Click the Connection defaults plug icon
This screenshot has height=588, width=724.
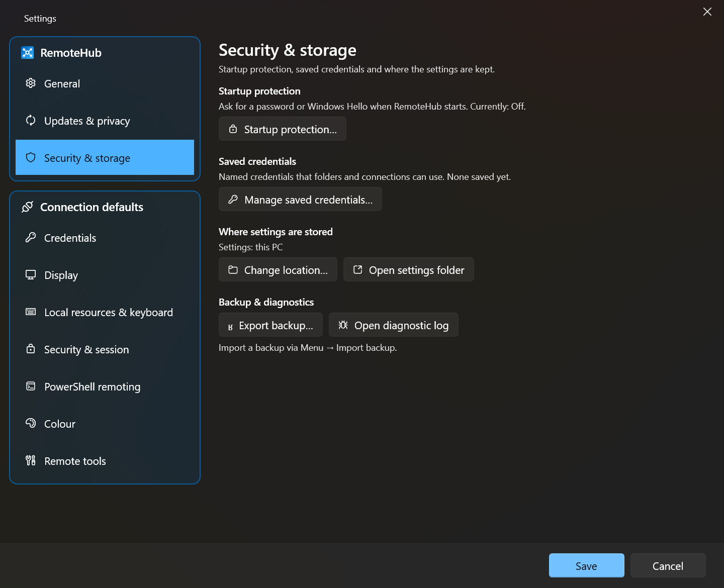point(27,207)
